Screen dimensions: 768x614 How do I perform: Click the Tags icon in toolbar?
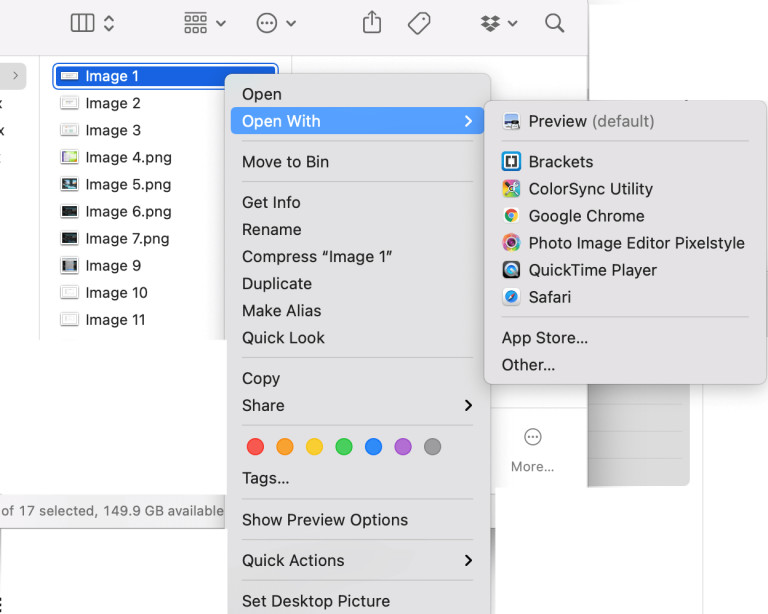[x=419, y=23]
